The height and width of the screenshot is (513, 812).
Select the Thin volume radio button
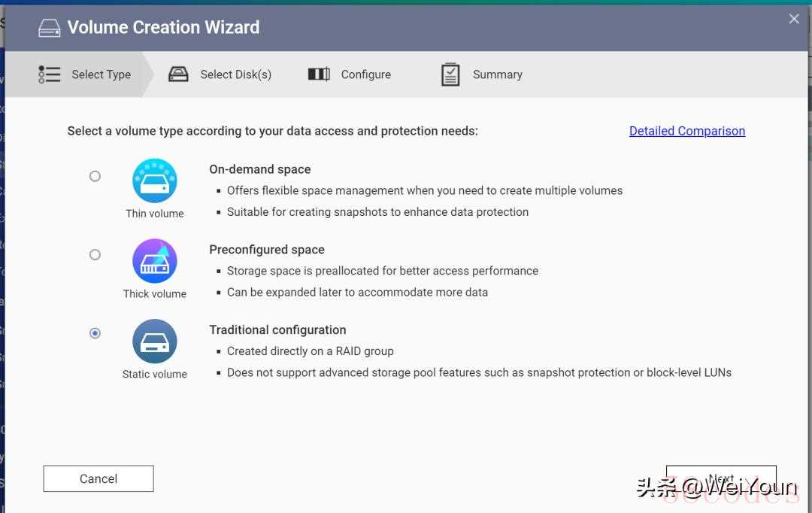(95, 176)
